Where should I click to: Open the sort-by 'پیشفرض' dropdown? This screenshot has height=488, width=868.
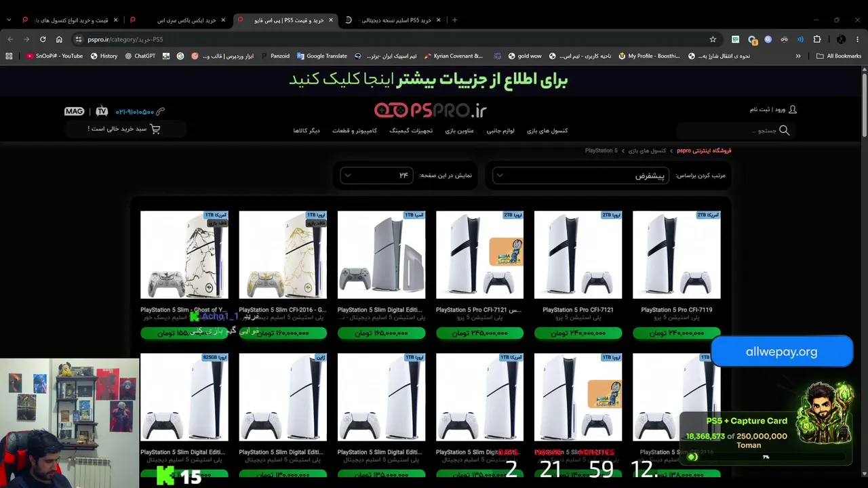pyautogui.click(x=581, y=176)
